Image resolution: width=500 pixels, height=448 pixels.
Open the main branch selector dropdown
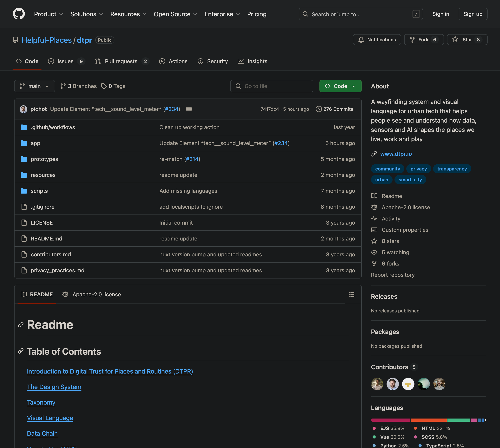point(35,86)
